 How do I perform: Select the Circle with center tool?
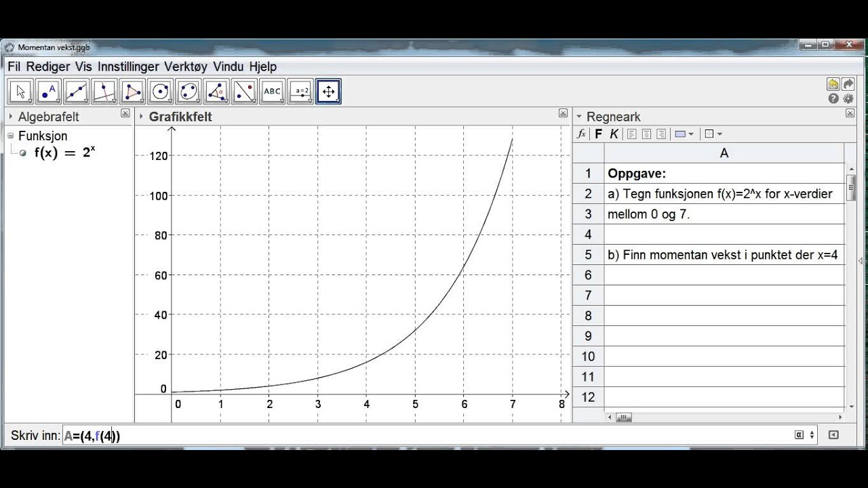(160, 91)
